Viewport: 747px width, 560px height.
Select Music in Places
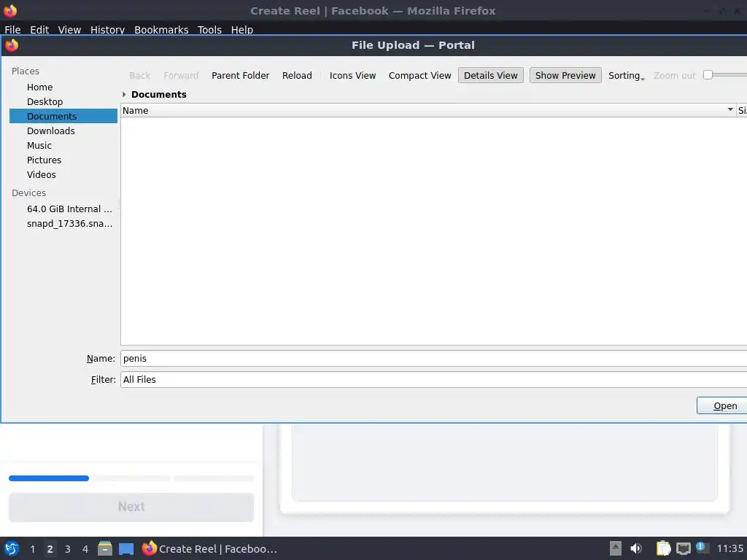click(x=63, y=146)
